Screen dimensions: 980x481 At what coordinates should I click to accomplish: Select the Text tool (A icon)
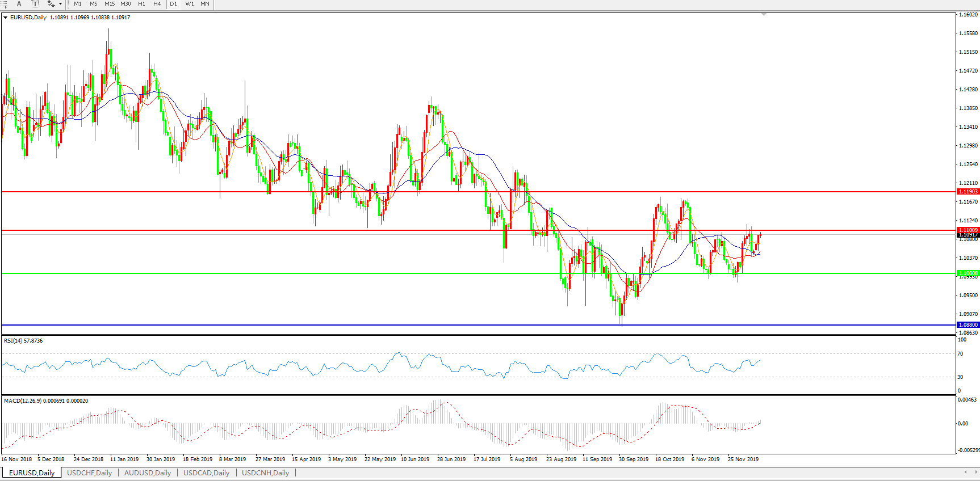(19, 4)
